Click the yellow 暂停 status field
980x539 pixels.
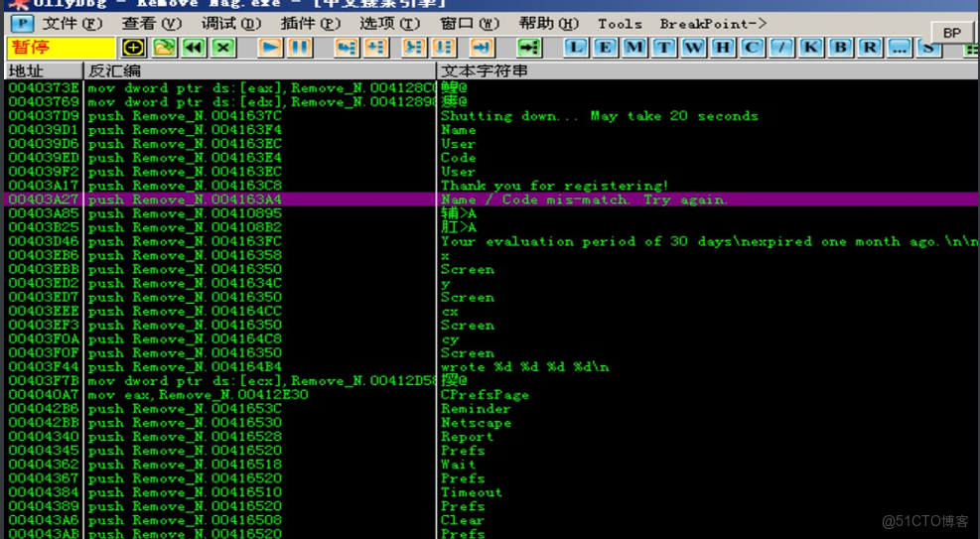pos(62,48)
